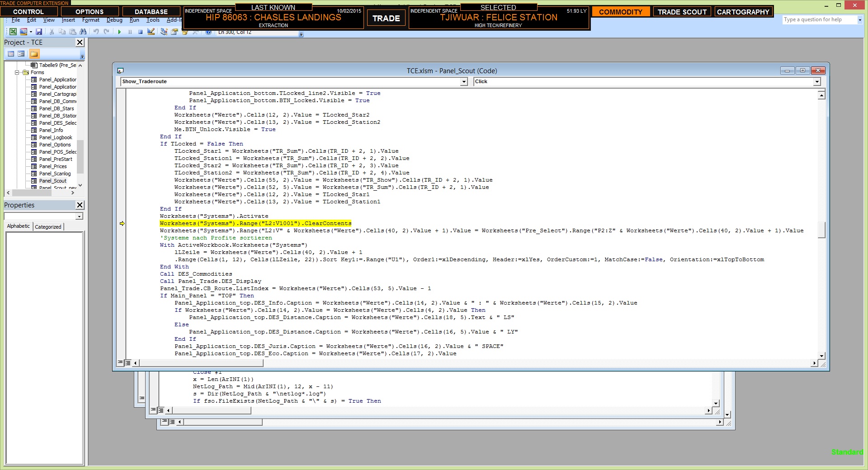Click the CARTOGRAPHY button
The width and height of the screenshot is (868, 470).
(743, 12)
